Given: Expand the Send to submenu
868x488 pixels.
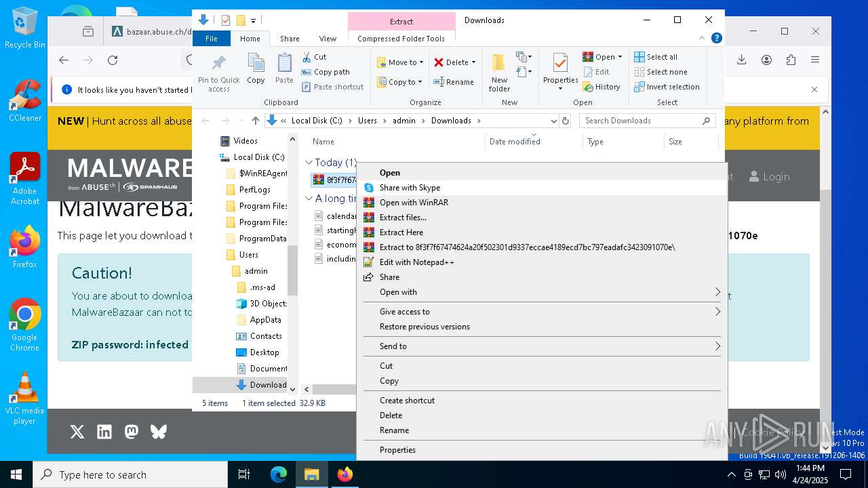Looking at the screenshot, I should (542, 346).
